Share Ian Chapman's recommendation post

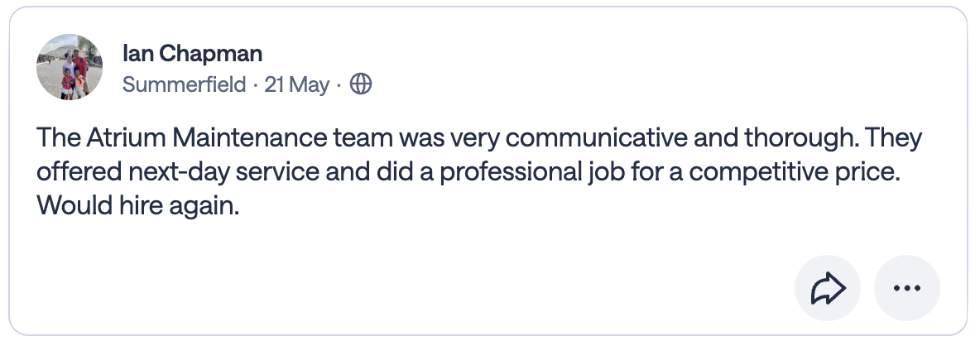click(828, 288)
